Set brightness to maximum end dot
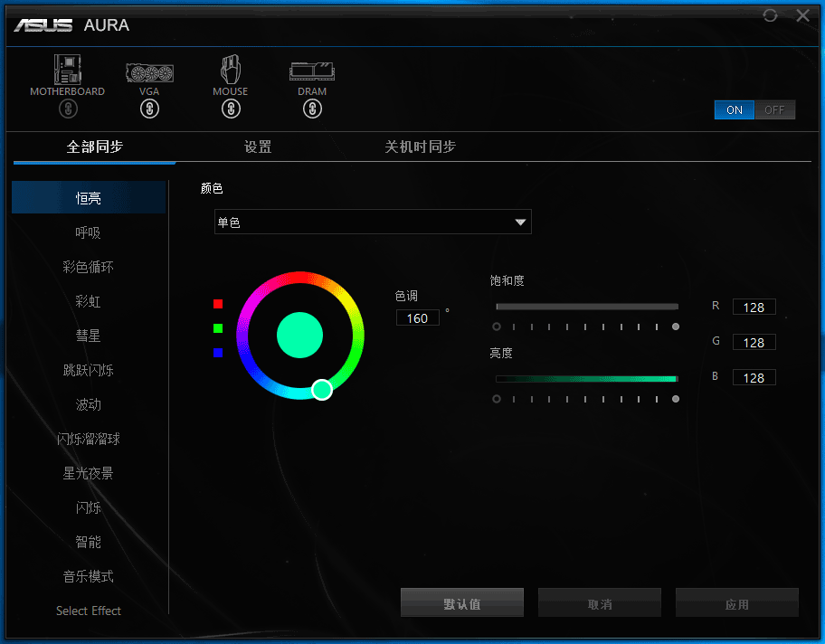 pyautogui.click(x=676, y=399)
